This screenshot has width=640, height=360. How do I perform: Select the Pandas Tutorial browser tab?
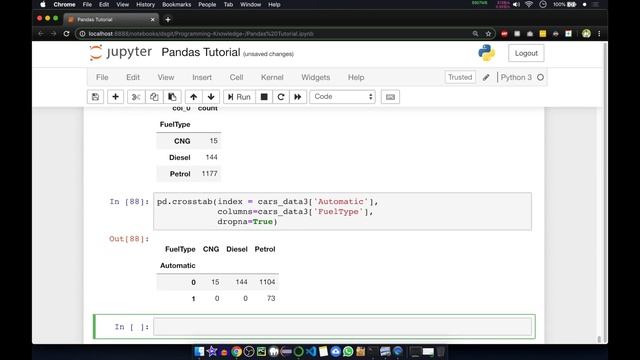[110, 19]
